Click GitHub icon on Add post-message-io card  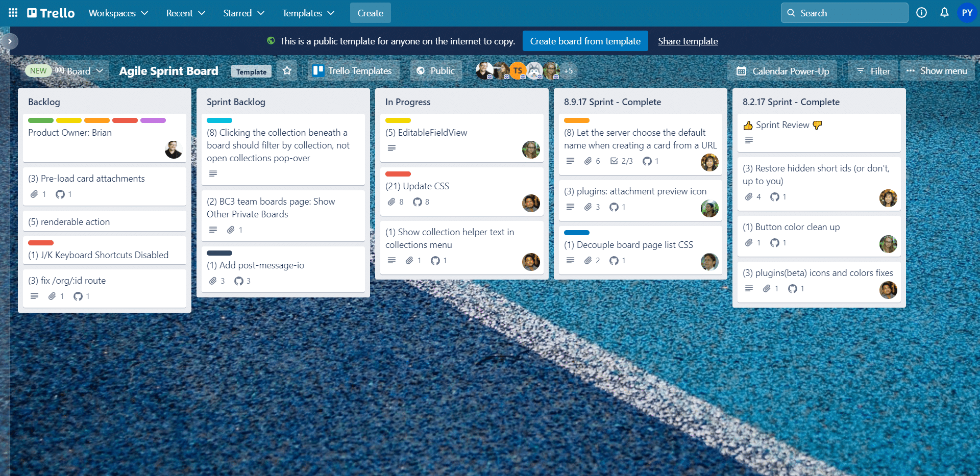[239, 281]
